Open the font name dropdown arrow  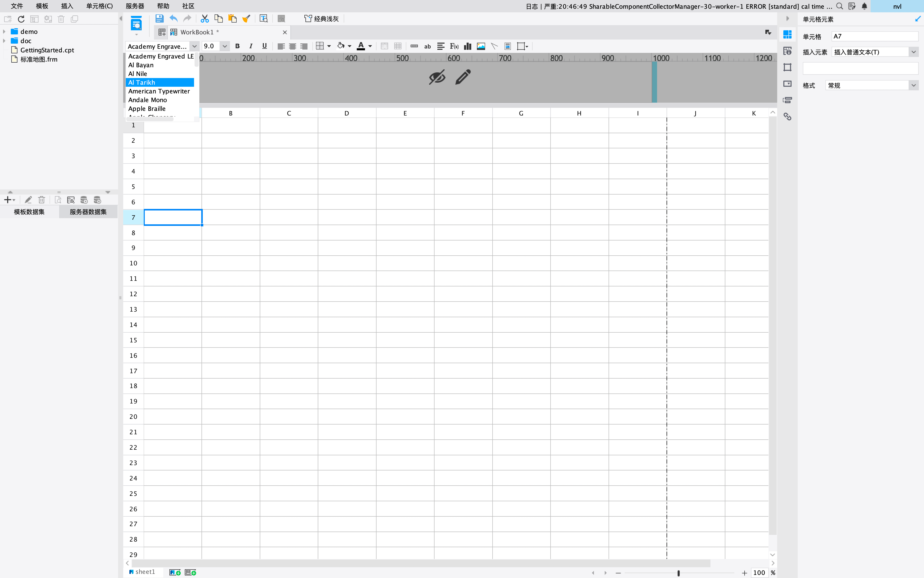pos(194,46)
